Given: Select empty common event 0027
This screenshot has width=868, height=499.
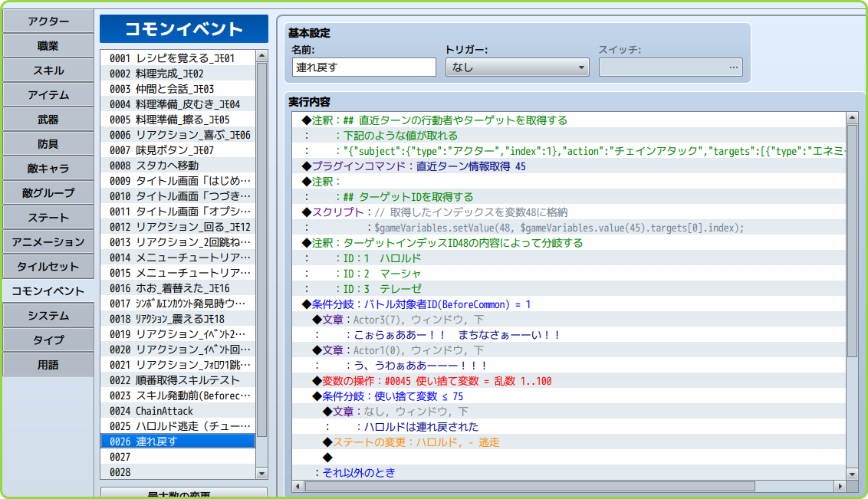Looking at the screenshot, I should click(178, 457).
